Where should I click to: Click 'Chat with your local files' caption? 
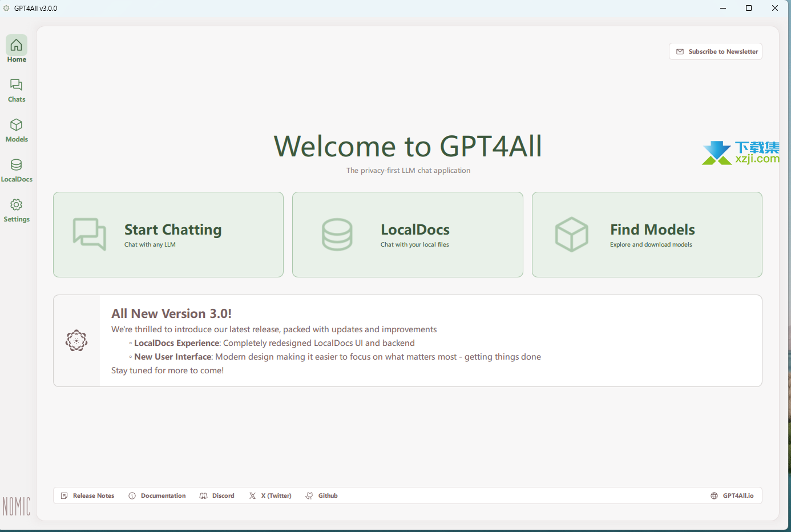tap(415, 244)
